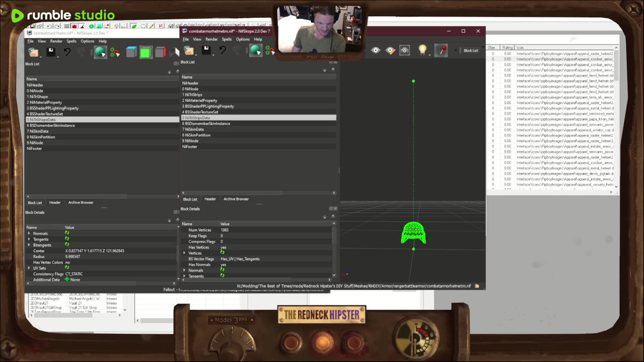
Task: Click refresh icon next to Vertices in right details
Action: tap(222, 253)
